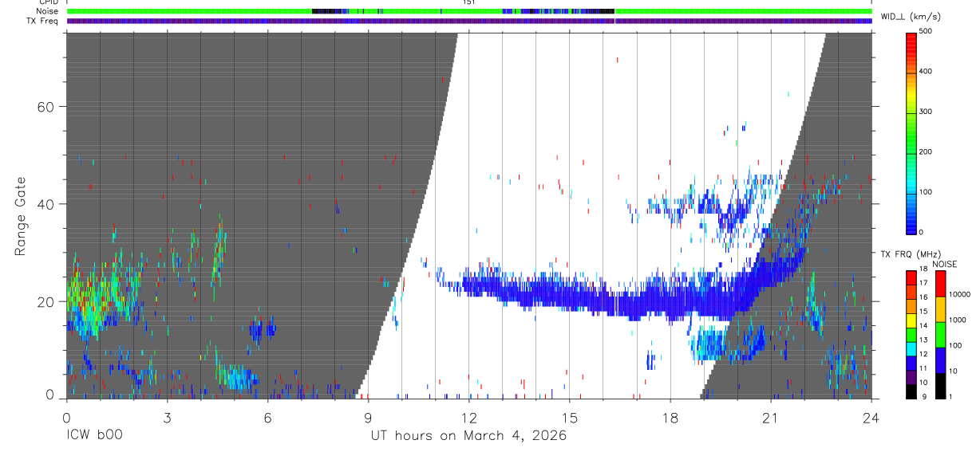Click the 'Noise' strip label at top
This screenshot has width=980, height=452.
point(48,11)
